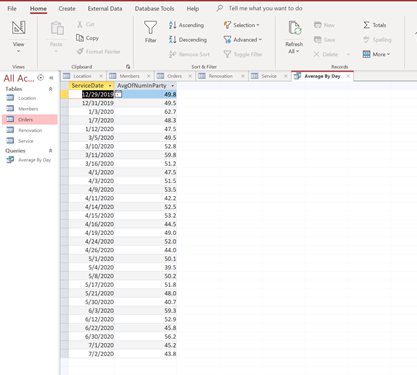Viewport: 417px width, 375px height.
Task: Close the Renovation tab
Action: (243, 76)
